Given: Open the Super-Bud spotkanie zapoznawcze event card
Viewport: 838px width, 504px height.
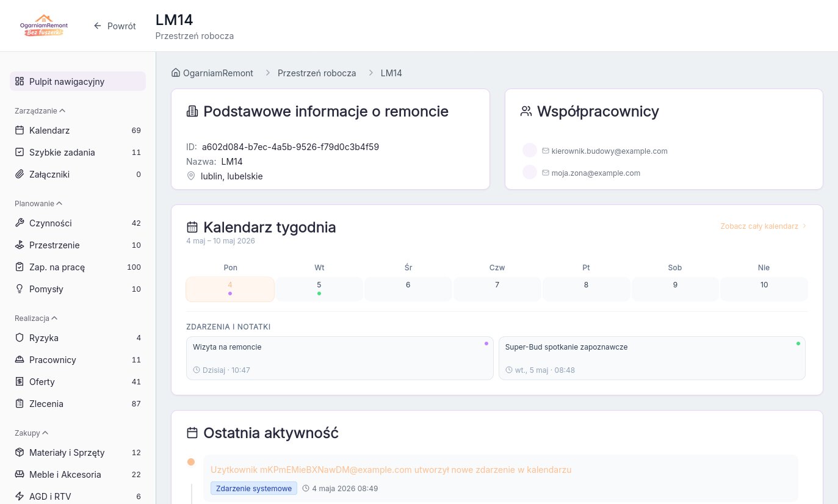Looking at the screenshot, I should 652,358.
